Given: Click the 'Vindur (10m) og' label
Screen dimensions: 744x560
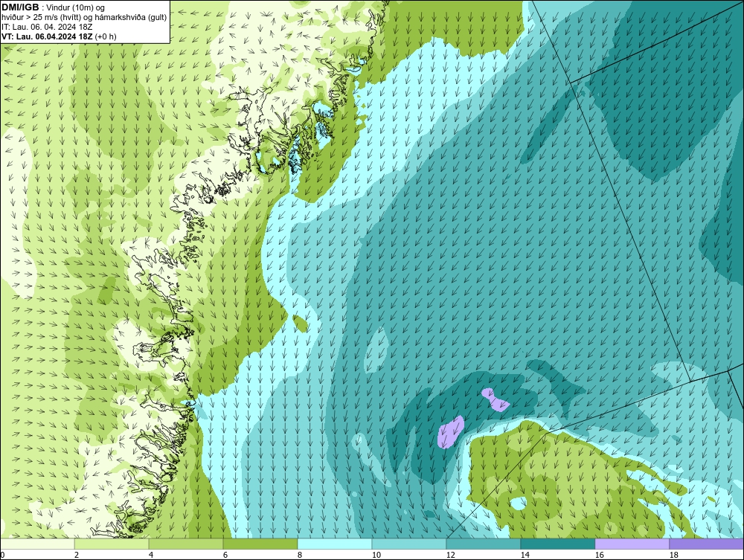Looking at the screenshot, I should (76, 7).
